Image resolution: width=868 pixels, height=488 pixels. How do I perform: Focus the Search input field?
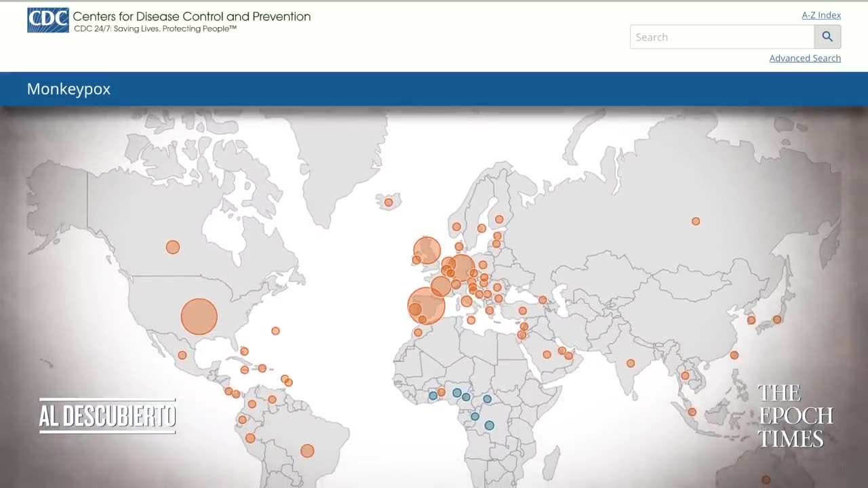point(722,37)
